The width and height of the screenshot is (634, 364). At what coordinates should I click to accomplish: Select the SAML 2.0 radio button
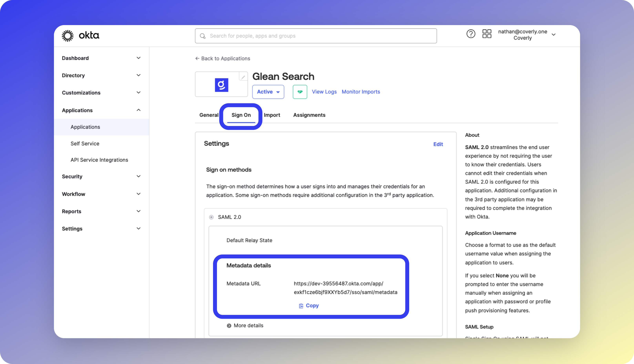(211, 217)
